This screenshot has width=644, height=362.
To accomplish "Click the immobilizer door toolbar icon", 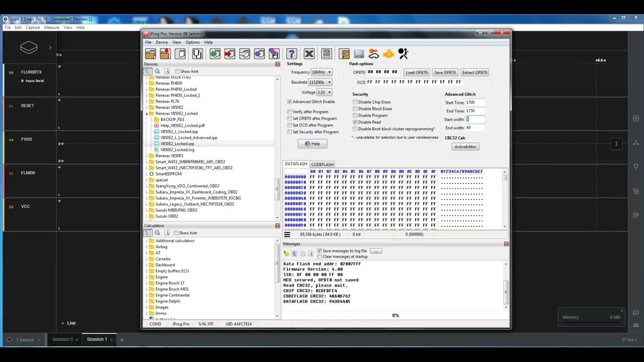I will click(x=344, y=54).
